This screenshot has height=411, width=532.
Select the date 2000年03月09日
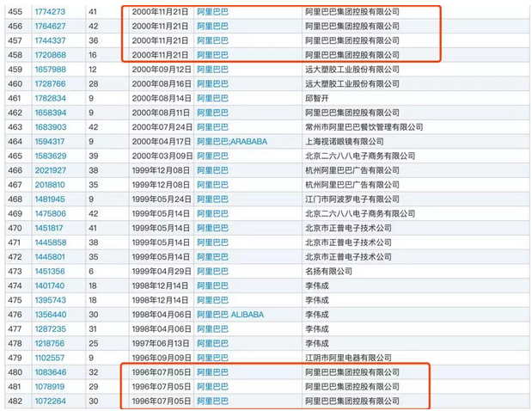162,156
